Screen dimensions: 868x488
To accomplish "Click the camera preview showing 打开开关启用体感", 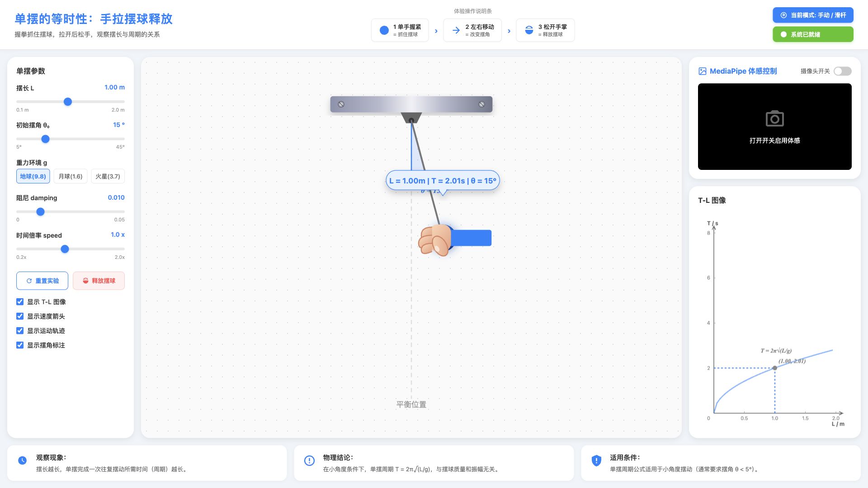I will coord(774,127).
